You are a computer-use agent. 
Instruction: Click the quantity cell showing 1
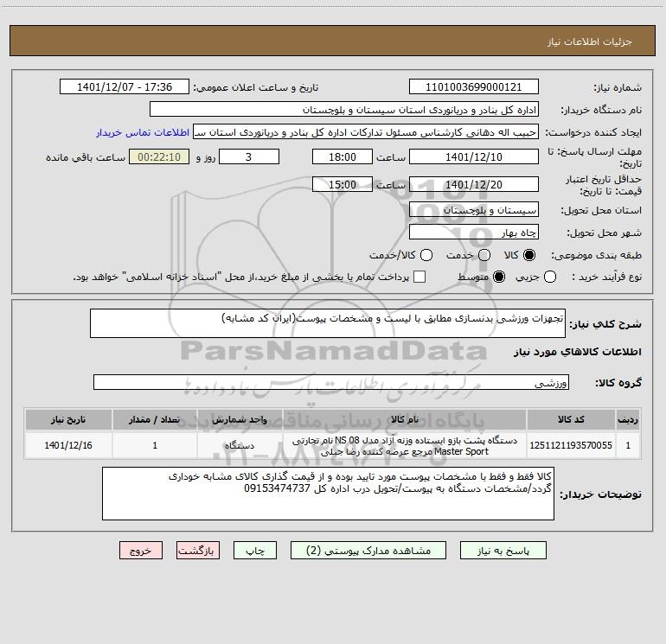(155, 445)
